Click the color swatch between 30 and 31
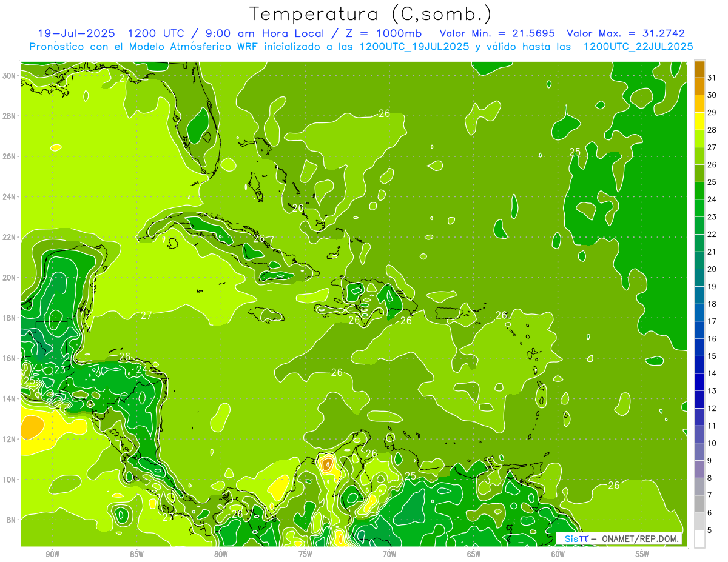728x562 pixels. [699, 87]
